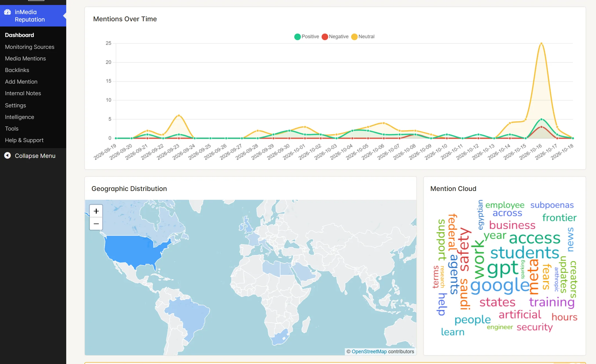Click the Mentions Over Time heading
The width and height of the screenshot is (596, 364).
pyautogui.click(x=125, y=19)
